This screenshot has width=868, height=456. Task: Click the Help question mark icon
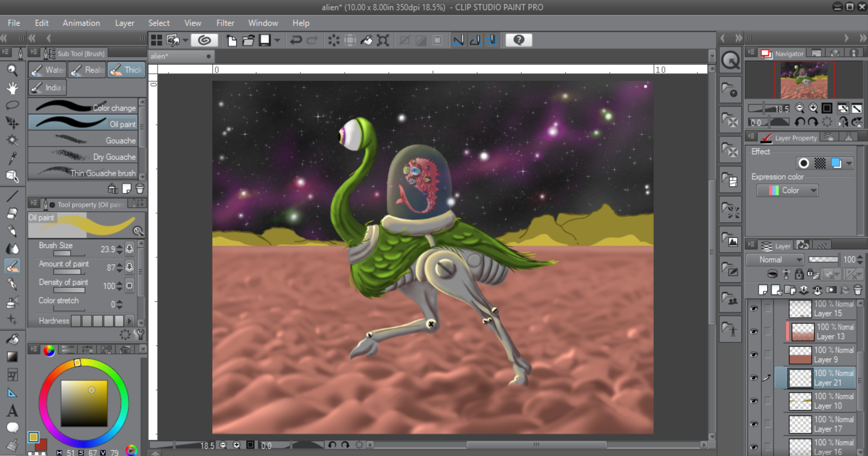point(519,40)
